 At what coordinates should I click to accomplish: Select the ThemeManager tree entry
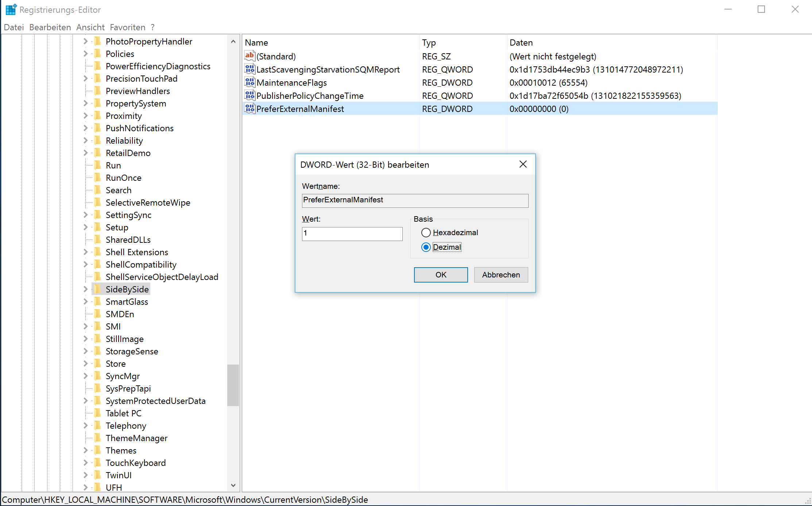pyautogui.click(x=136, y=438)
